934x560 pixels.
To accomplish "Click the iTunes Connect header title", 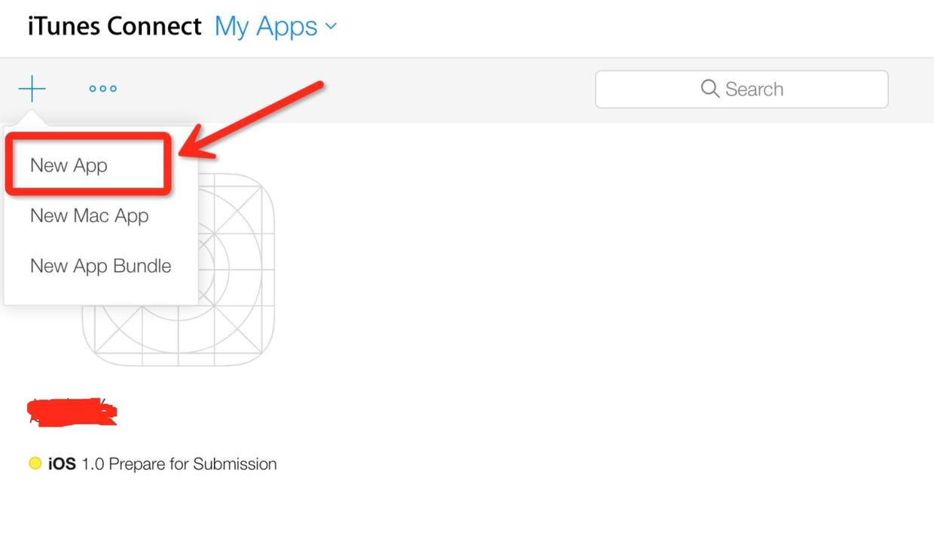I will (113, 26).
